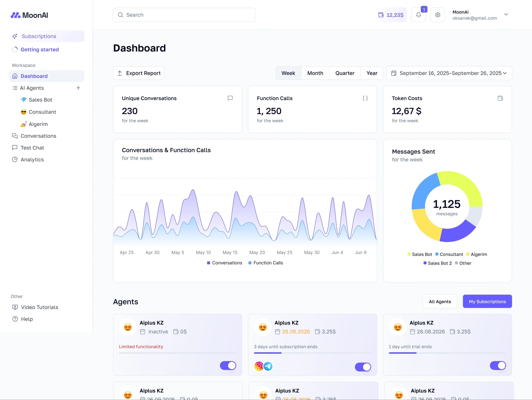Click the Conversations legend entry under chart
The width and height of the screenshot is (532, 400).
pyautogui.click(x=224, y=263)
